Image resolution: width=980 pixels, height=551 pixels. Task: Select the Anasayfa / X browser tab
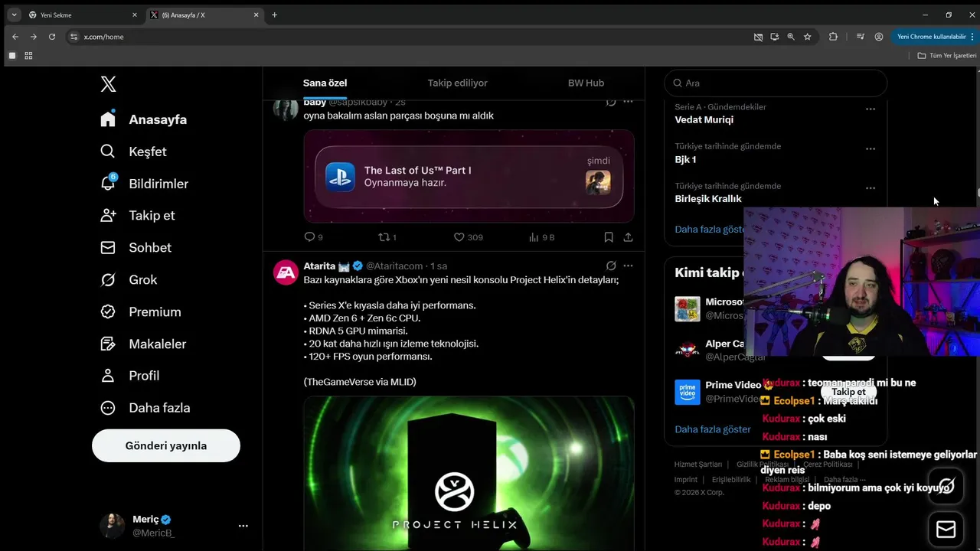[205, 15]
